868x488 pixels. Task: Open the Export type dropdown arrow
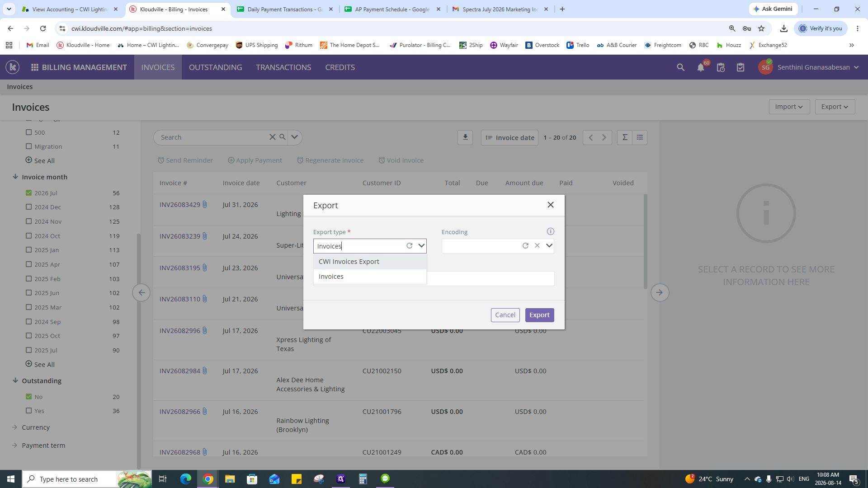click(x=421, y=246)
